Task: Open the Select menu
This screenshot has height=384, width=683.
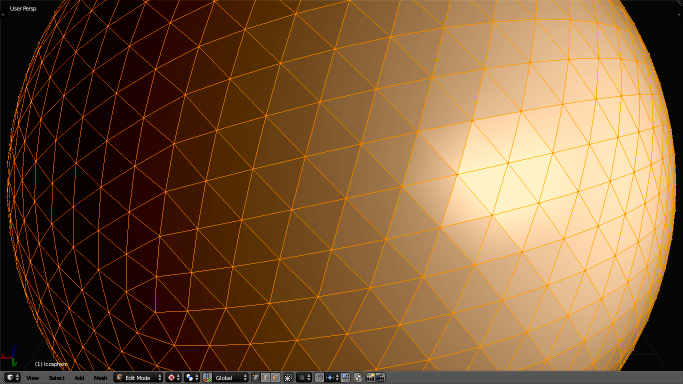Action: (x=56, y=378)
